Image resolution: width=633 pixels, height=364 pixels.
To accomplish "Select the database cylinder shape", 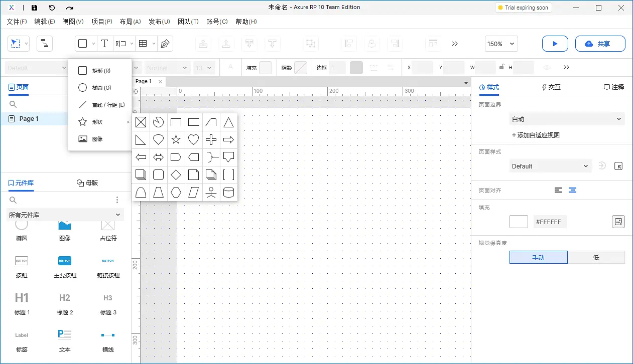I will click(x=228, y=192).
